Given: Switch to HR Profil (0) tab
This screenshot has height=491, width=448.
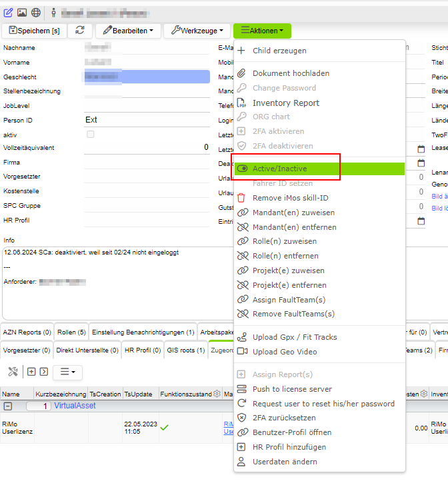Looking at the screenshot, I should [143, 350].
